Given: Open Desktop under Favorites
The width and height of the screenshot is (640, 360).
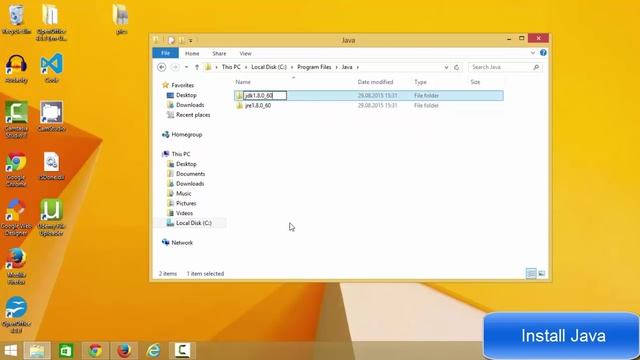Looking at the screenshot, I should (x=186, y=95).
